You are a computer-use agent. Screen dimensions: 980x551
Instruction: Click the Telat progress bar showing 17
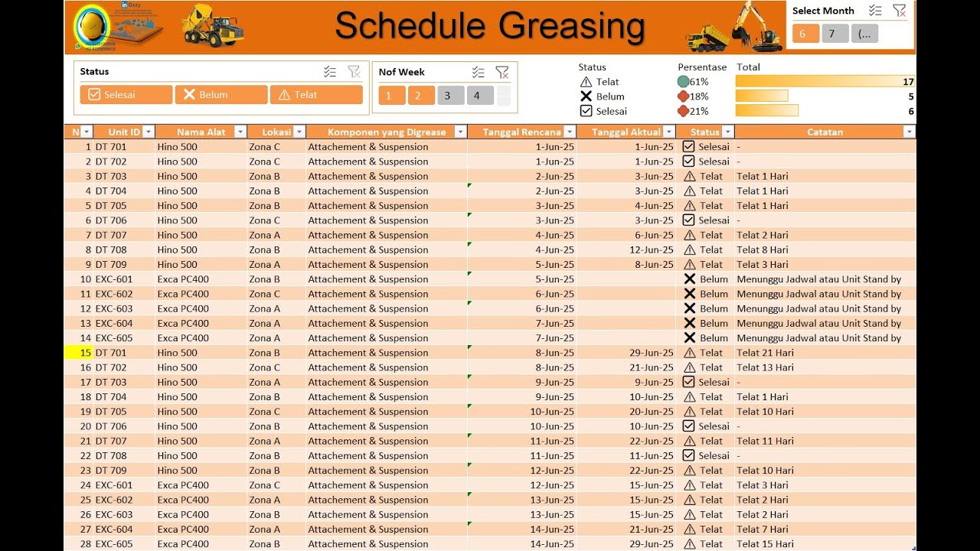pos(825,81)
